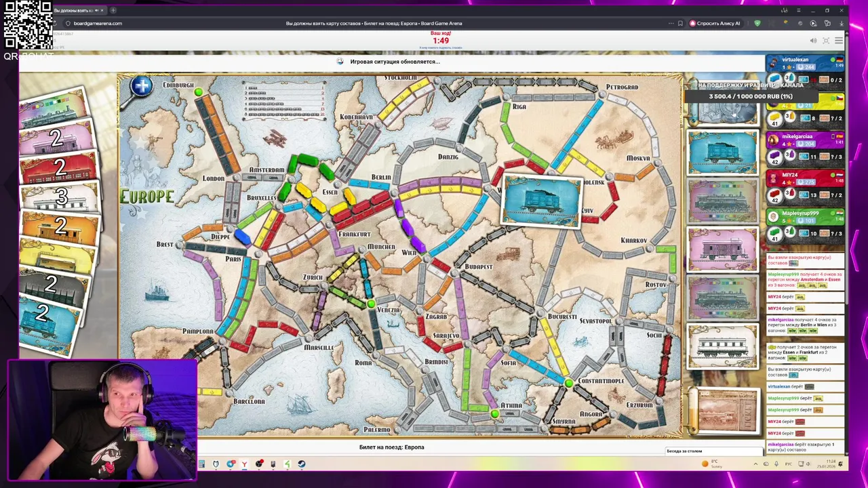The width and height of the screenshot is (868, 488).
Task: Draw from the destination ticket deck
Action: [724, 411]
